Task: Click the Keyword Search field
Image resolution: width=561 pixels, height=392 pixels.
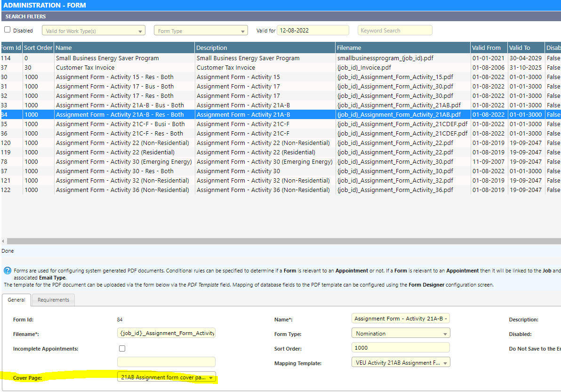Action: [x=394, y=31]
